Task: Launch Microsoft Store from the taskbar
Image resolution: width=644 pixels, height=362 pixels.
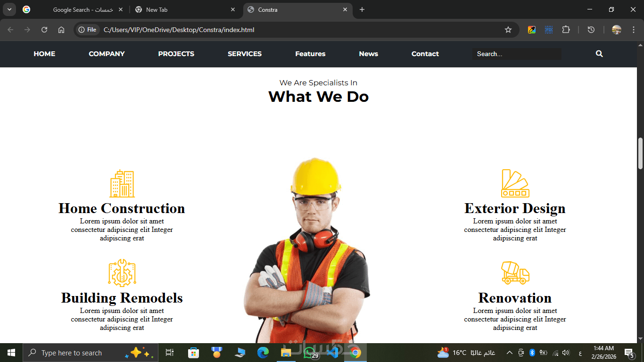Action: (193, 353)
